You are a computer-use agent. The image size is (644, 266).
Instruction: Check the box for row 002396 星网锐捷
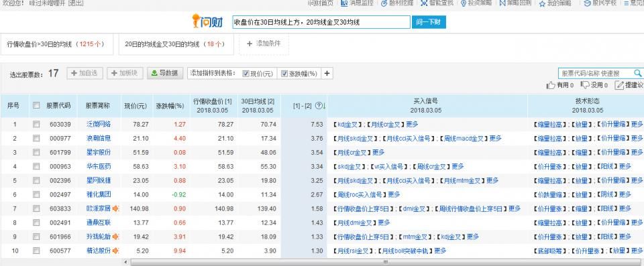click(36, 181)
